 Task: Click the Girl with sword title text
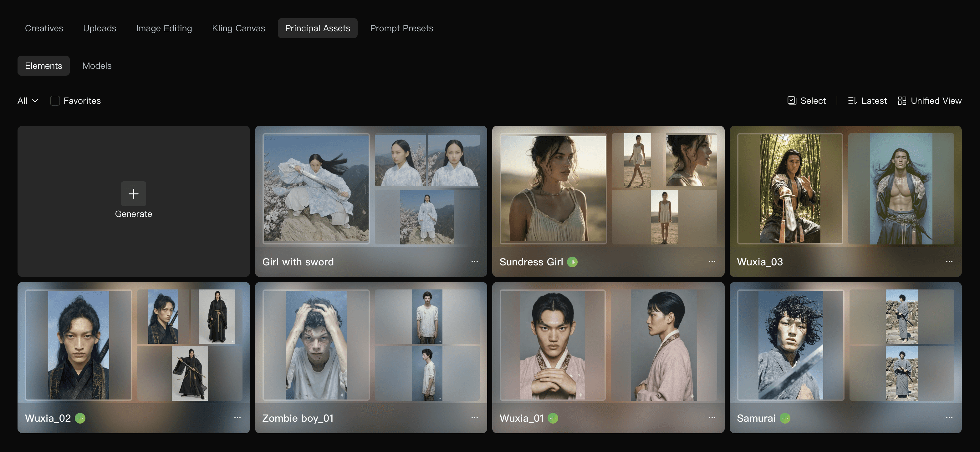coord(298,262)
